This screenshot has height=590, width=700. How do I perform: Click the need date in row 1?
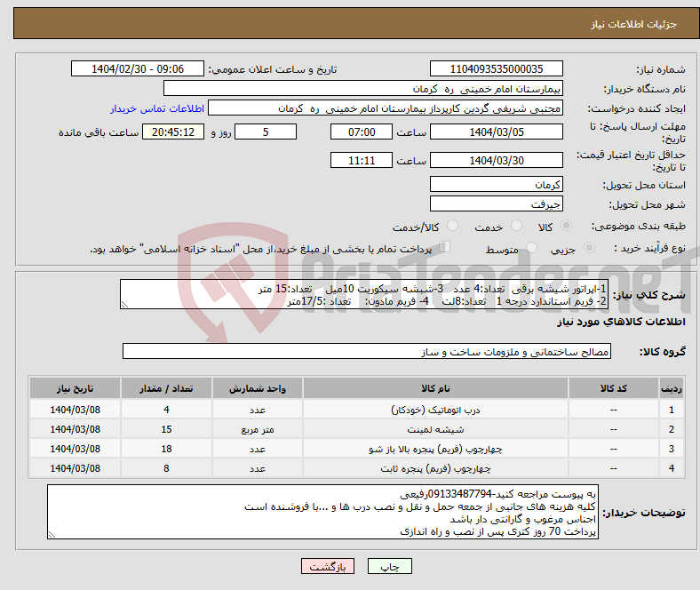coord(75,410)
